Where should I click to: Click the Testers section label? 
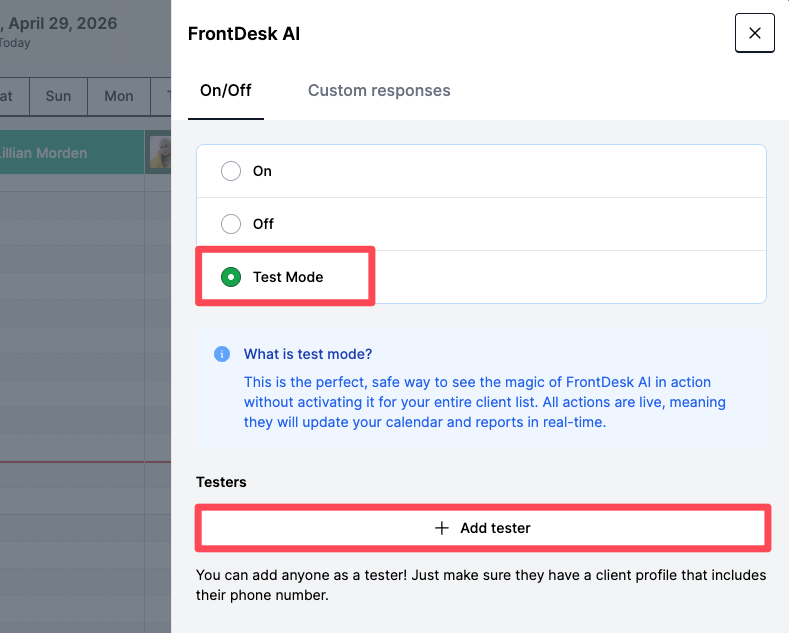point(221,482)
